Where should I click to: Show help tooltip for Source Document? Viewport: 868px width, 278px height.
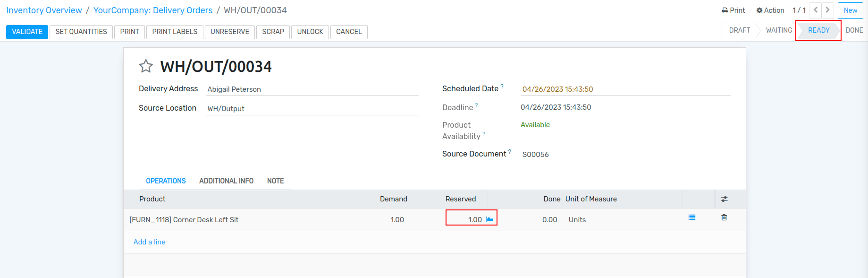509,152
